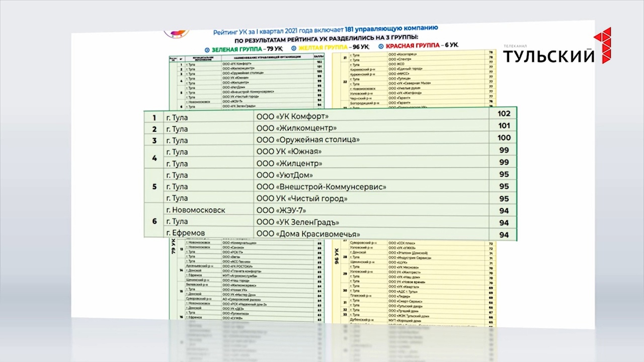644x362 pixels.
Task: Click score 94 in the Дома Красивомечья row
Action: tap(504, 235)
